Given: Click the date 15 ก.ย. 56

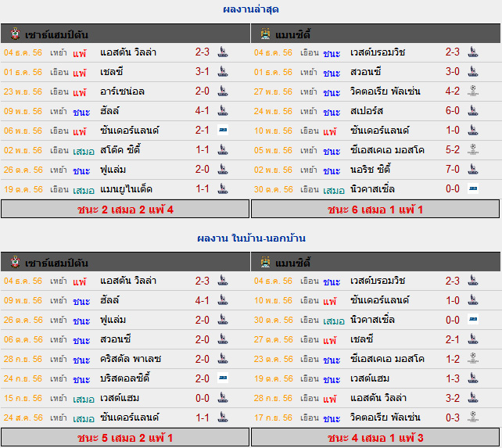Looking at the screenshot, I should point(23,398).
